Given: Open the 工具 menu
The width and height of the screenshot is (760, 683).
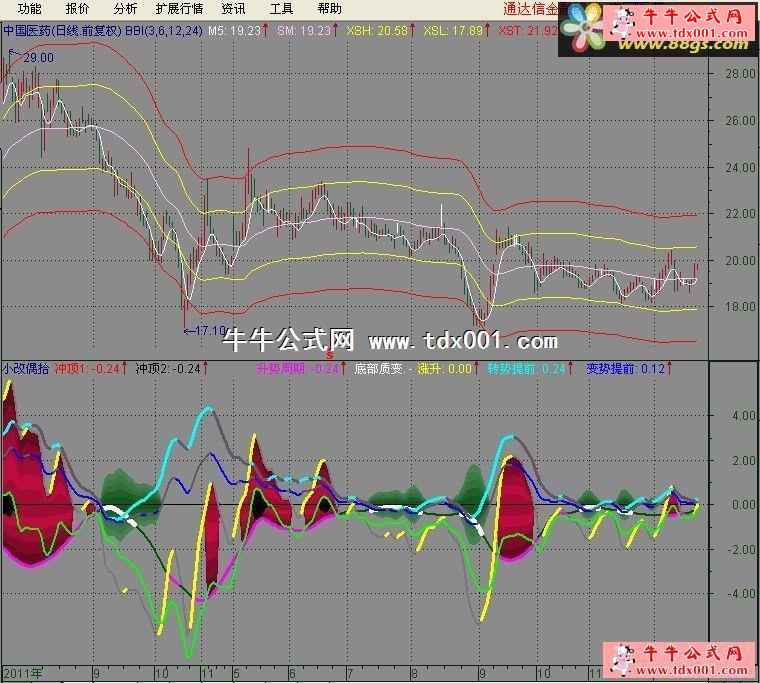Looking at the screenshot, I should click(x=281, y=9).
